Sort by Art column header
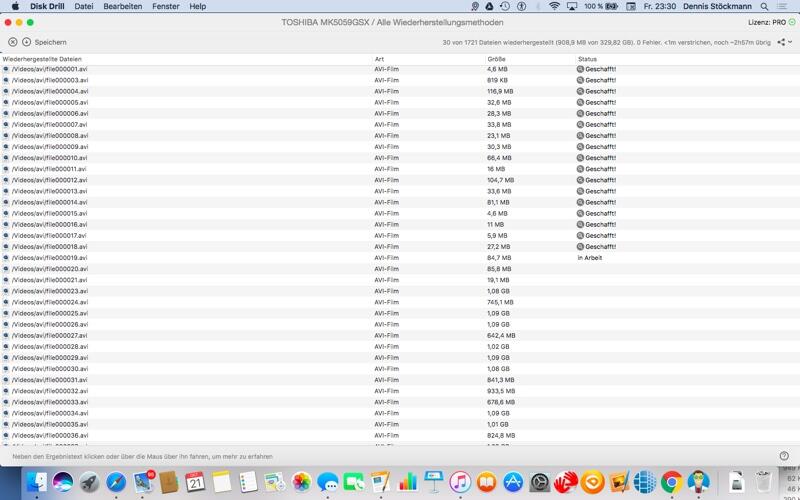 point(379,59)
